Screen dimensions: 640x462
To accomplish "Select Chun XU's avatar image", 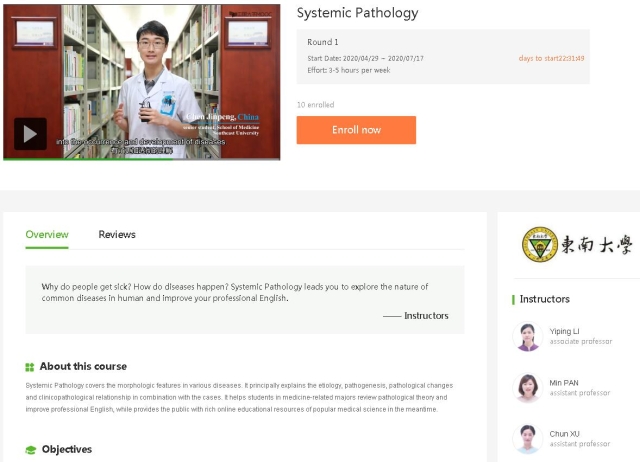I will 526,439.
